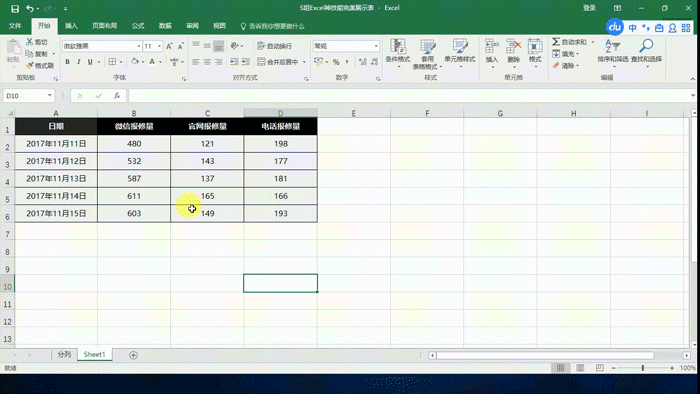700x394 pixels.
Task: Click the Cell Styles icon
Action: (459, 46)
